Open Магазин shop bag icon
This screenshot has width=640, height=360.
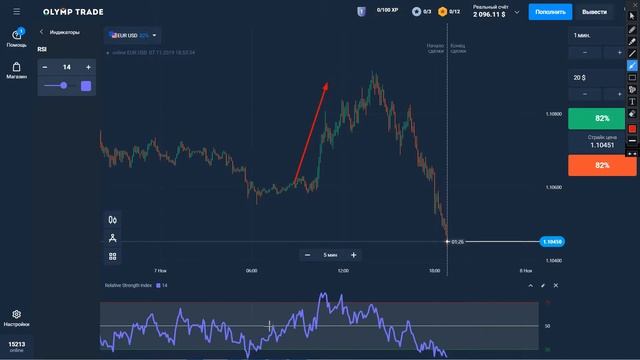[x=16, y=70]
